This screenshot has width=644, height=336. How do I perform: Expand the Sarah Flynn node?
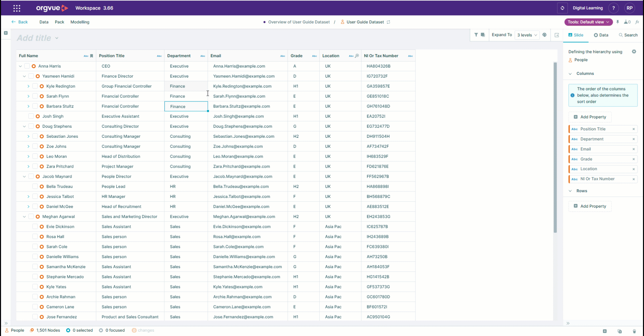(28, 96)
